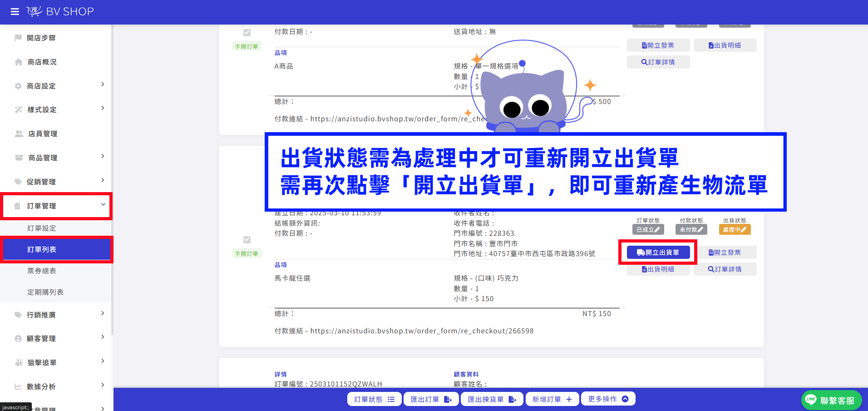Expand 行銷推廣 submenu arrow
This screenshot has height=411, width=868.
tap(103, 313)
